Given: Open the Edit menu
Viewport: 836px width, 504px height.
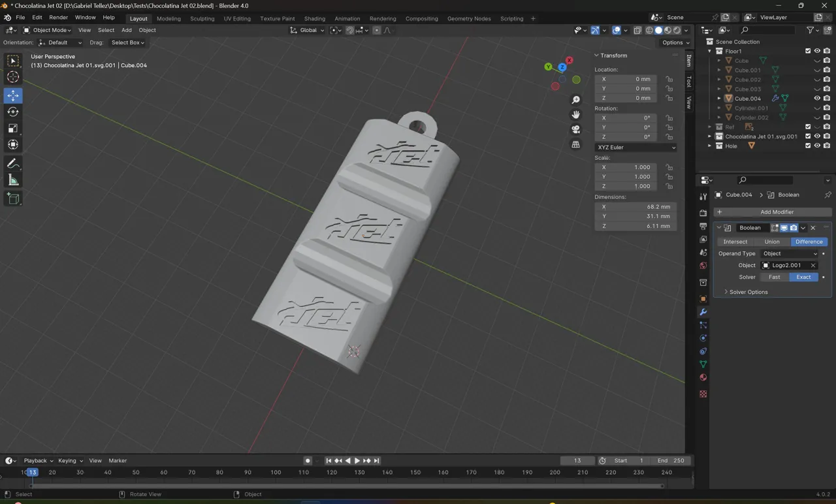Looking at the screenshot, I should (37, 18).
